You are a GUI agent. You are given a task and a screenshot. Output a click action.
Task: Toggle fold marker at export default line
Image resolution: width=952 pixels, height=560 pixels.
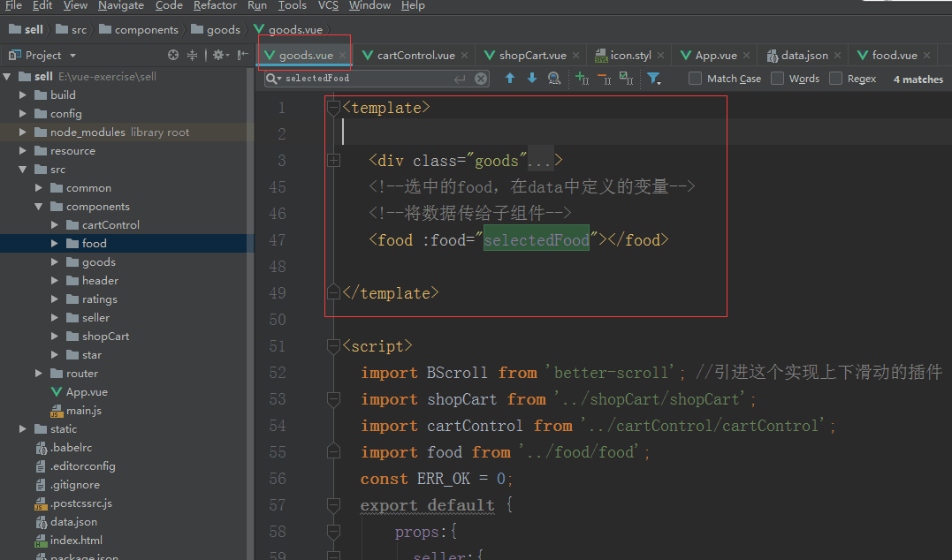point(333,505)
